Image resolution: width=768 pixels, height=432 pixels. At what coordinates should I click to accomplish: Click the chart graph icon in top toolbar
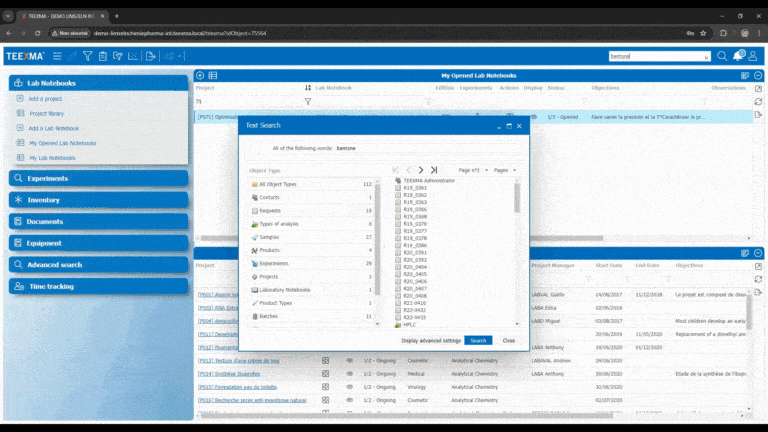[x=133, y=56]
